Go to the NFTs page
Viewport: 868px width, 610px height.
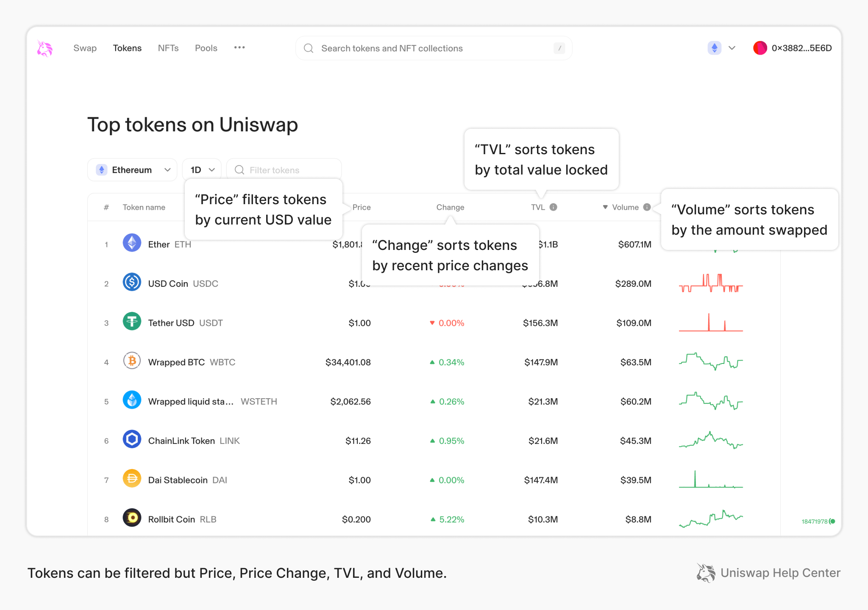point(168,48)
